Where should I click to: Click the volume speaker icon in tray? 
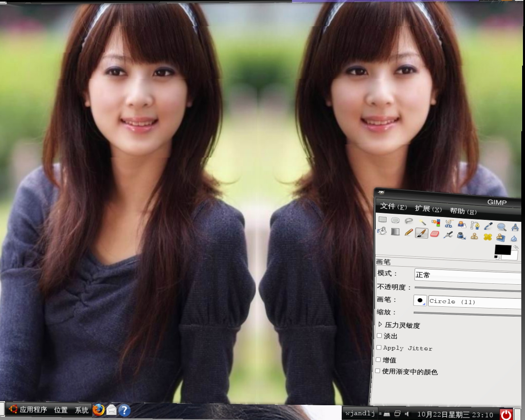coord(407,414)
